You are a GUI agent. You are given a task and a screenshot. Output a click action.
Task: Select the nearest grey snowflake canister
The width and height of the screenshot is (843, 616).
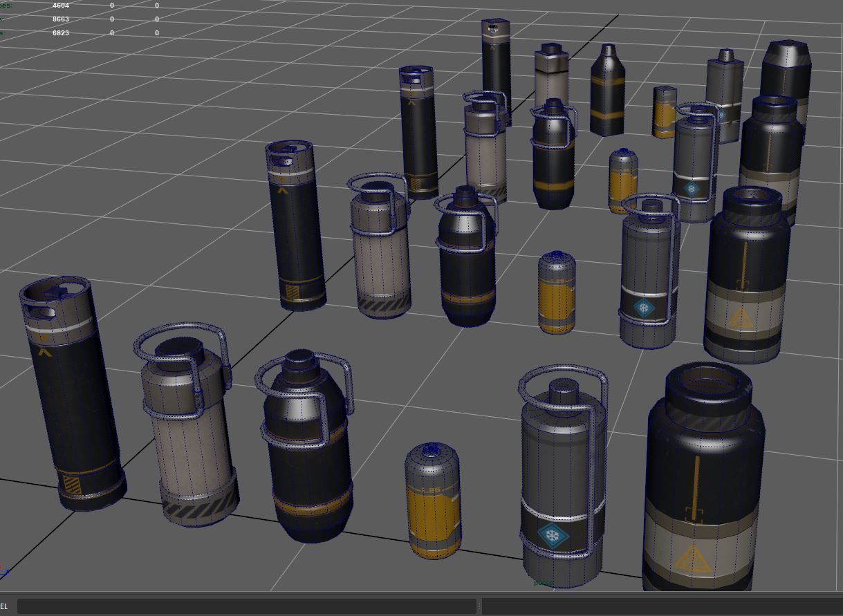tap(564, 477)
